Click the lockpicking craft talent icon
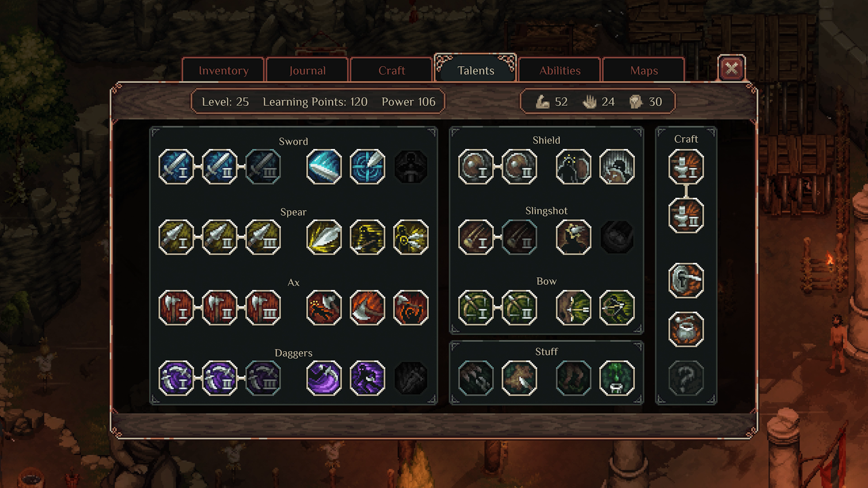This screenshot has width=868, height=488. pyautogui.click(x=686, y=281)
